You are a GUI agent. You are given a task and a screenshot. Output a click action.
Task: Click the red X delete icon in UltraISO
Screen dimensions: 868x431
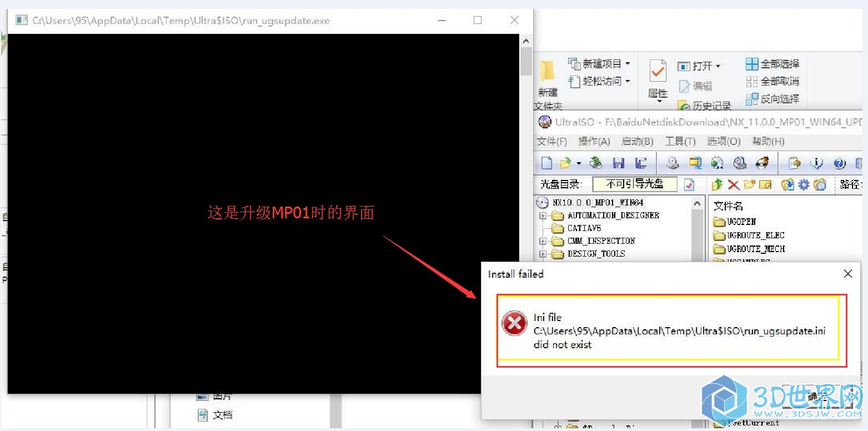pos(734,184)
